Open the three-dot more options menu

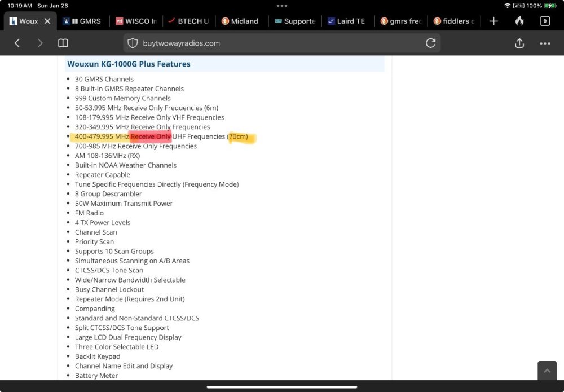(x=545, y=43)
